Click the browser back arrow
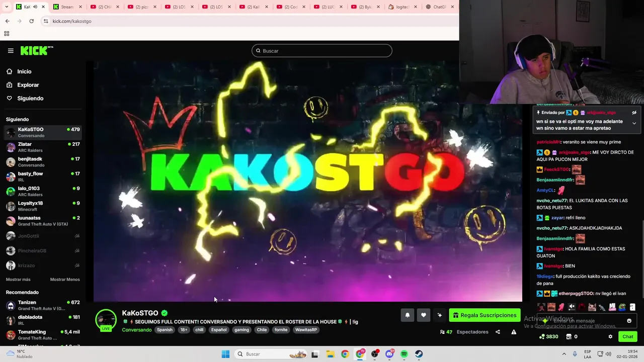 click(7, 21)
